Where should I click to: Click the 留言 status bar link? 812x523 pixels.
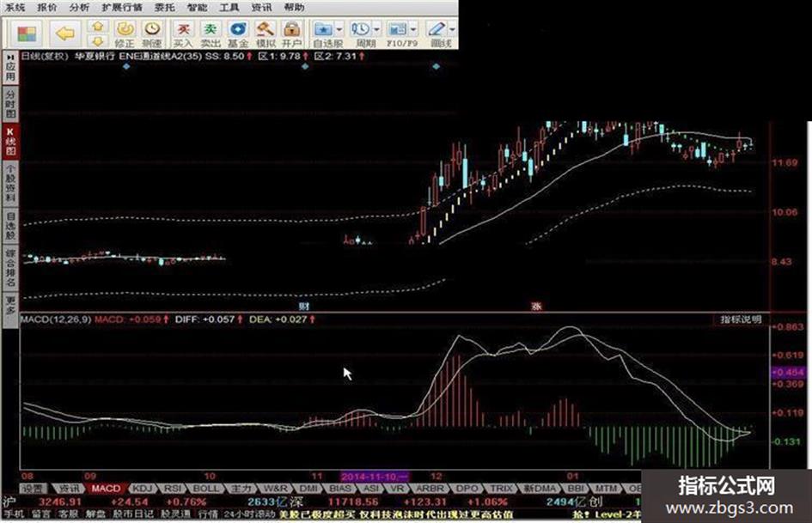(41, 514)
